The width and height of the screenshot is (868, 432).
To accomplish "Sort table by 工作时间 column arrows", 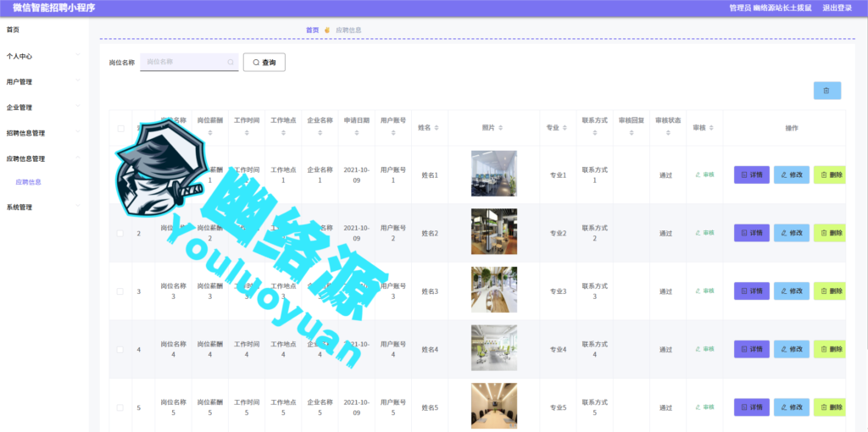I will 247,133.
